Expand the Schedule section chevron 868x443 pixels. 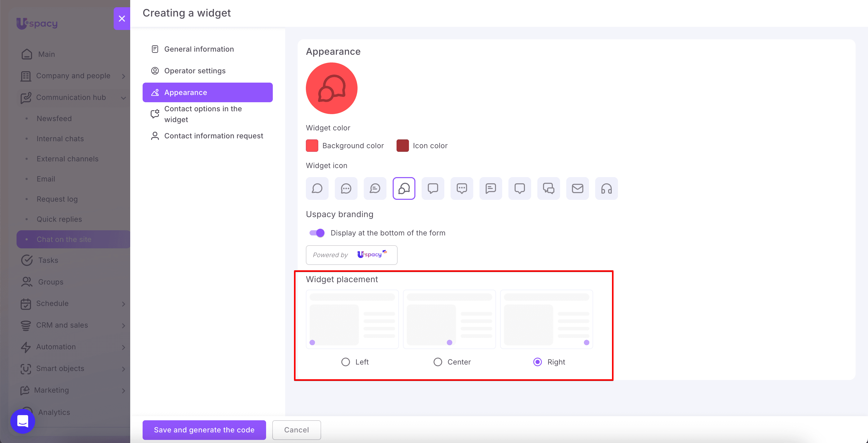(124, 304)
